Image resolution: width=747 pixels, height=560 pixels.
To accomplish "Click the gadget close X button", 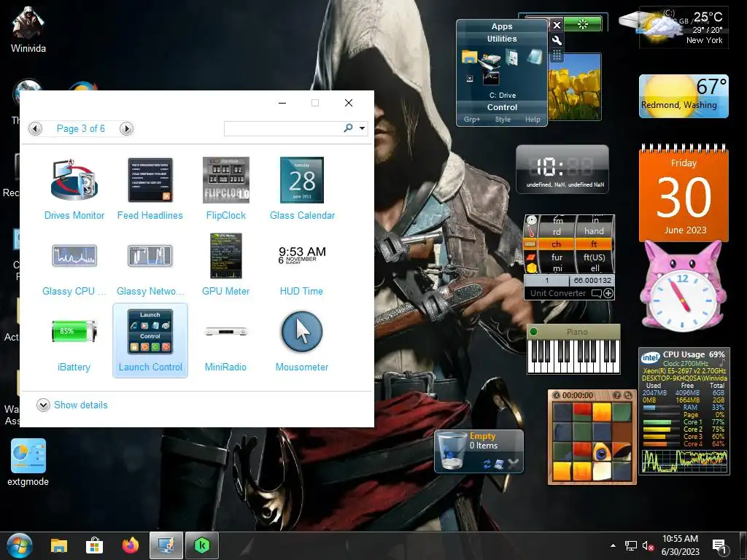I will pos(557,26).
